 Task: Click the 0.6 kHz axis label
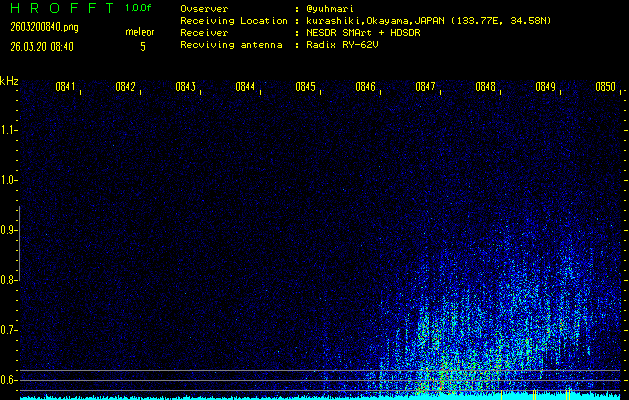[x=8, y=380]
